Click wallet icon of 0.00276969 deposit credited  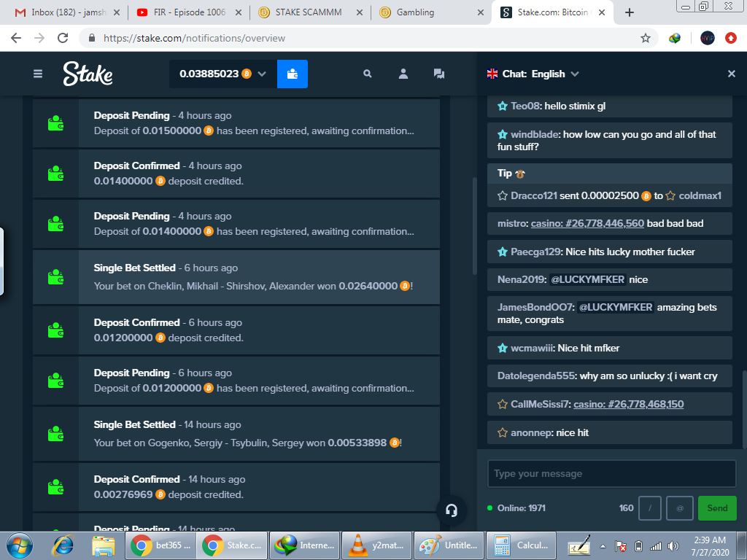click(x=55, y=486)
